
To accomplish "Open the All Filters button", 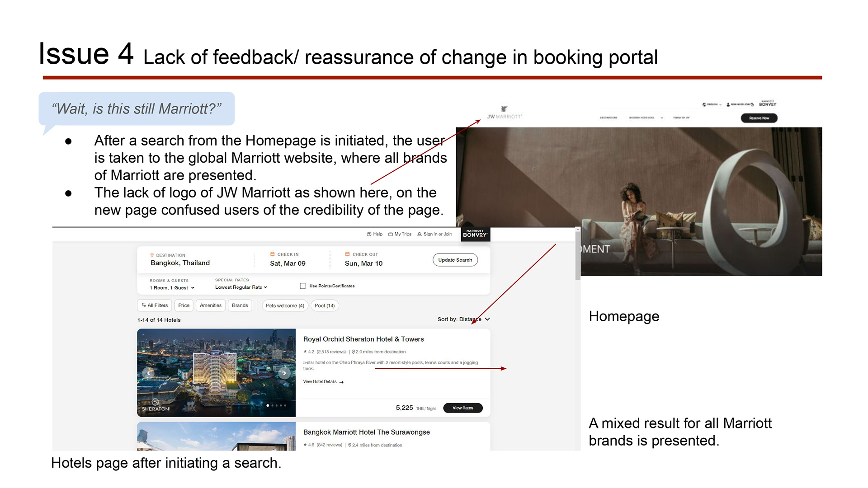I will pyautogui.click(x=155, y=305).
